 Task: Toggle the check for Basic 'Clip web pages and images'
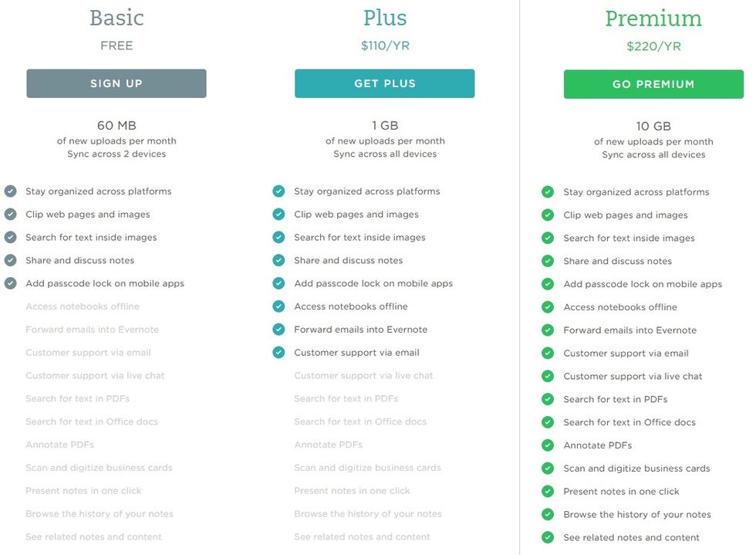coord(11,214)
